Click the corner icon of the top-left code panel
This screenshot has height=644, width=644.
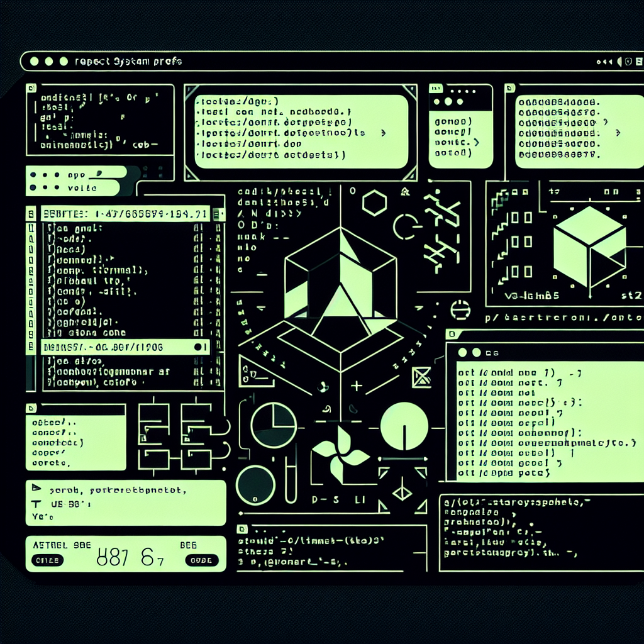31,88
